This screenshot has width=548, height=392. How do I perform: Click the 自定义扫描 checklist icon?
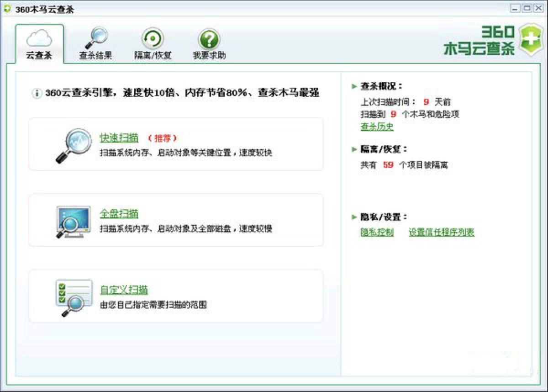click(74, 298)
